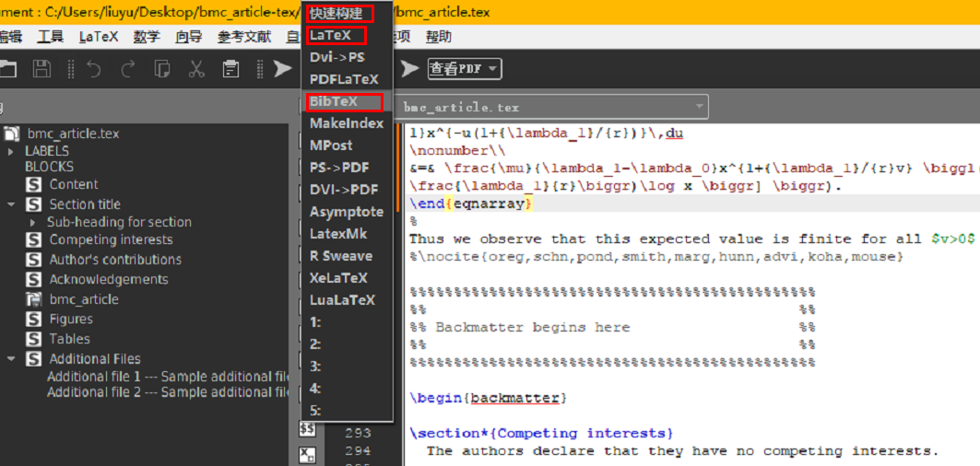Click the run arrow beside 查看PDF
Viewport: 980px width, 466px height.
(409, 68)
